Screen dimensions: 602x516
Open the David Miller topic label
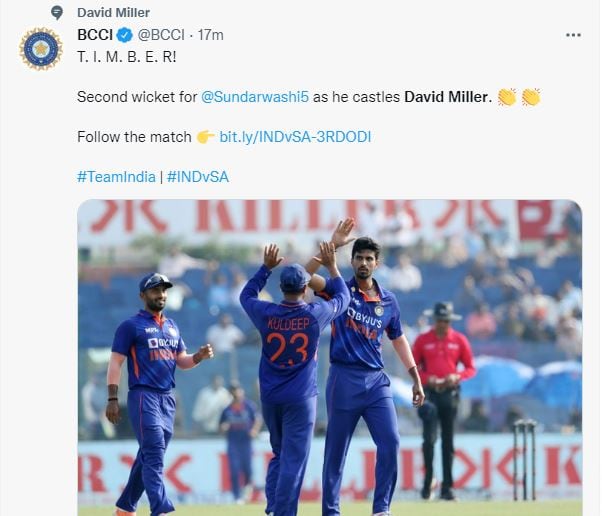click(113, 13)
